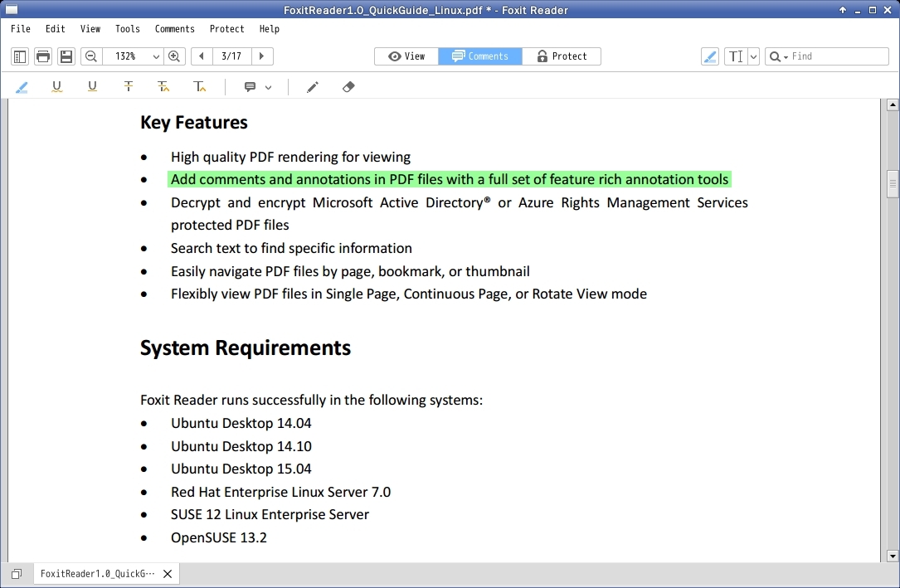The width and height of the screenshot is (900, 588).
Task: Click the 'System Requirements' heading
Action: tap(245, 348)
